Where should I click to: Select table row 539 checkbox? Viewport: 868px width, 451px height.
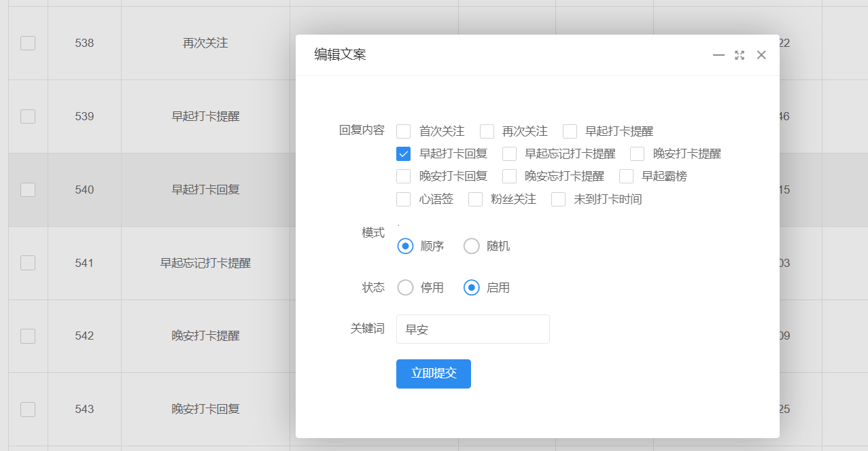(28, 116)
